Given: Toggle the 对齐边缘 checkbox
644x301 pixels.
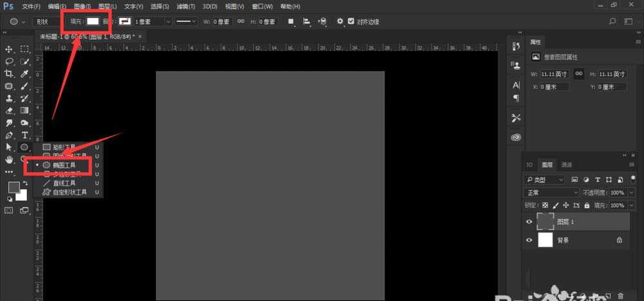Looking at the screenshot, I should 351,21.
